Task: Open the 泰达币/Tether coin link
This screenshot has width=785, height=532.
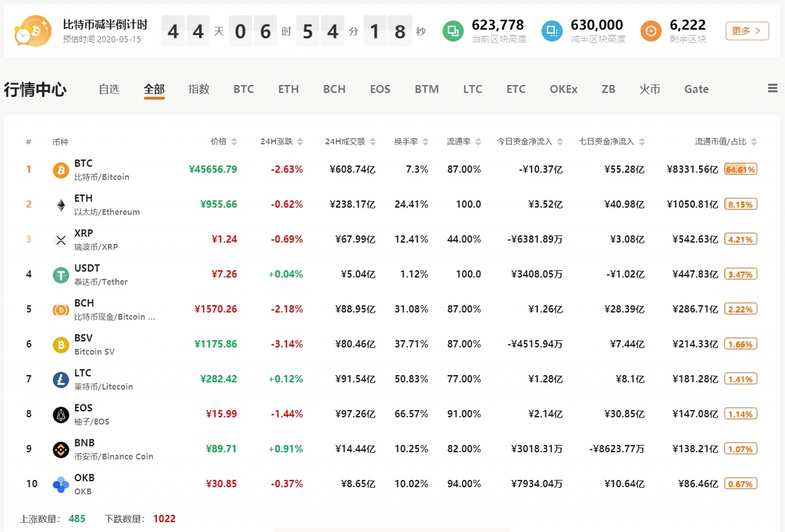Action: (101, 281)
